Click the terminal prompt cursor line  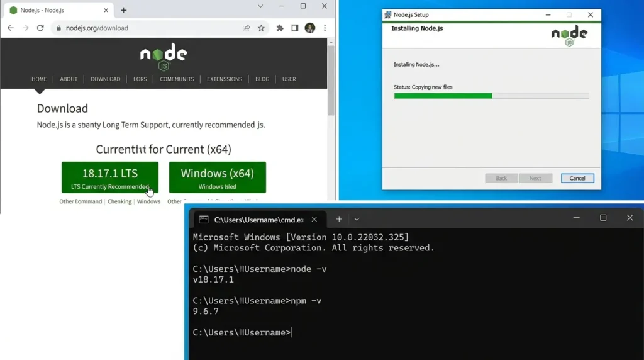pos(242,332)
